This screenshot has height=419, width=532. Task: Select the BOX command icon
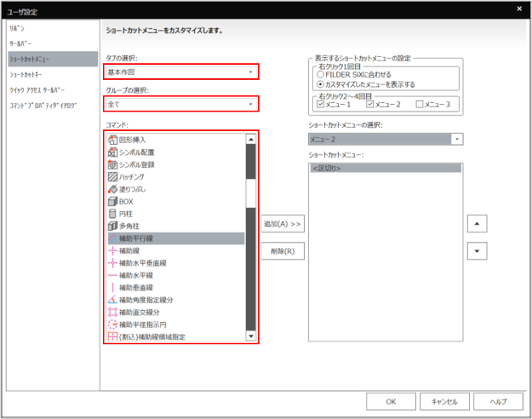click(112, 201)
